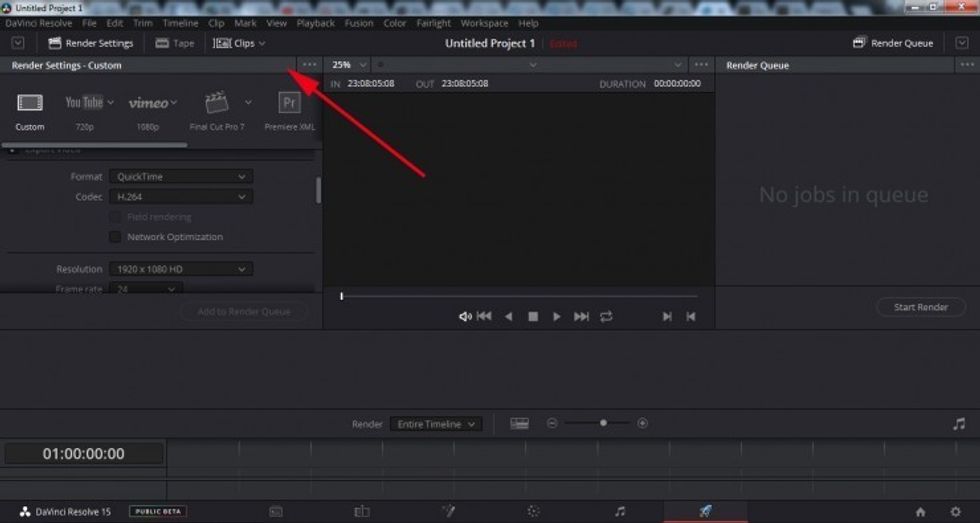Toggle the audio track music note icon
The height and width of the screenshot is (523, 980).
click(x=959, y=424)
